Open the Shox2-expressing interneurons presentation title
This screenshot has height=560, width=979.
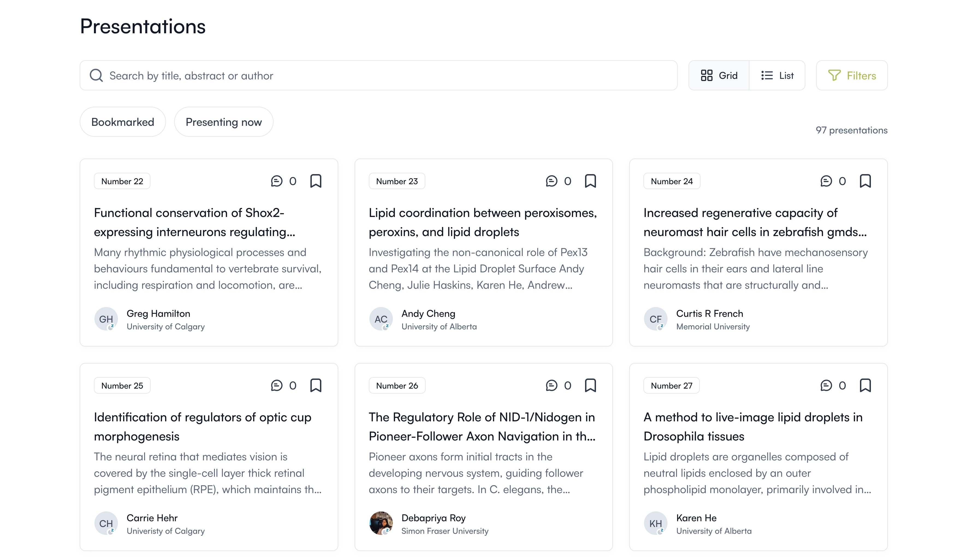(194, 222)
